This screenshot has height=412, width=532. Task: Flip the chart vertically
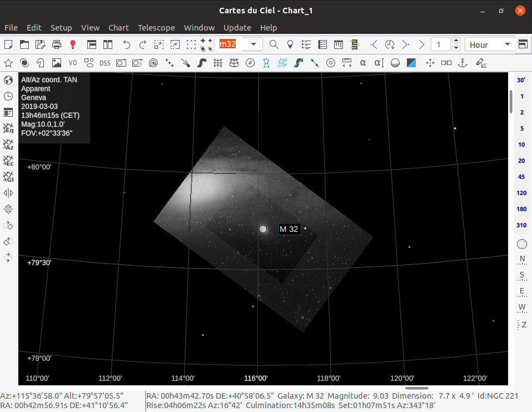coord(8,209)
